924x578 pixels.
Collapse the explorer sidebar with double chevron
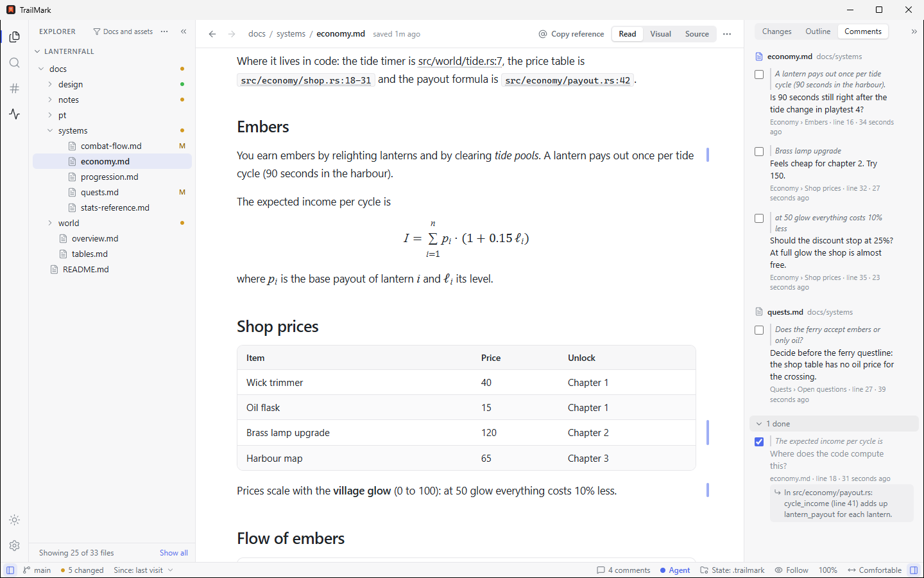pyautogui.click(x=184, y=31)
